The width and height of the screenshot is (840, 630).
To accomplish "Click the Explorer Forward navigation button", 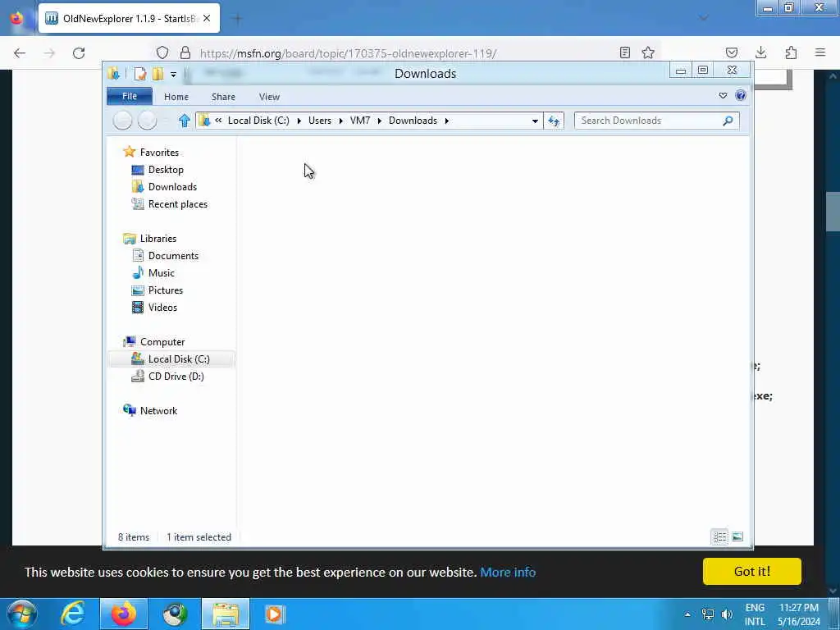I will pos(148,121).
